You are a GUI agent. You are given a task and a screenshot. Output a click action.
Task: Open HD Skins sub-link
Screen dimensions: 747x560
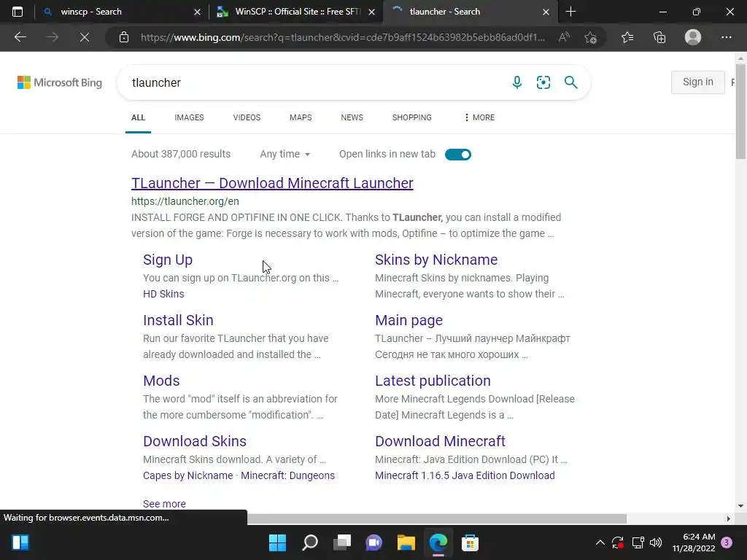pyautogui.click(x=163, y=294)
